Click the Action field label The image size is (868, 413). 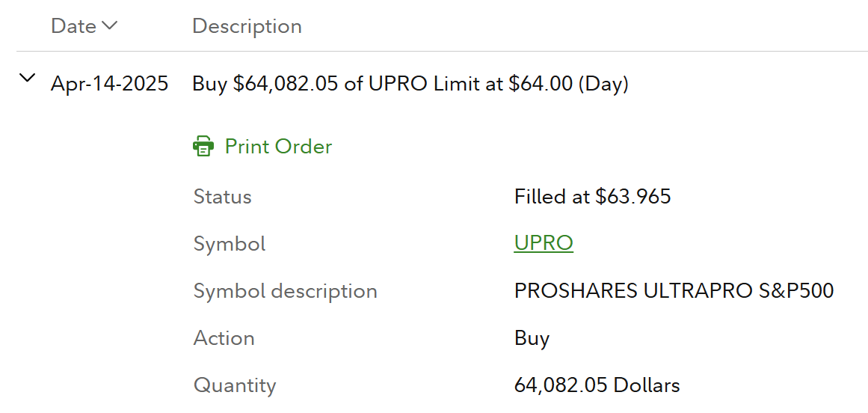coord(224,338)
